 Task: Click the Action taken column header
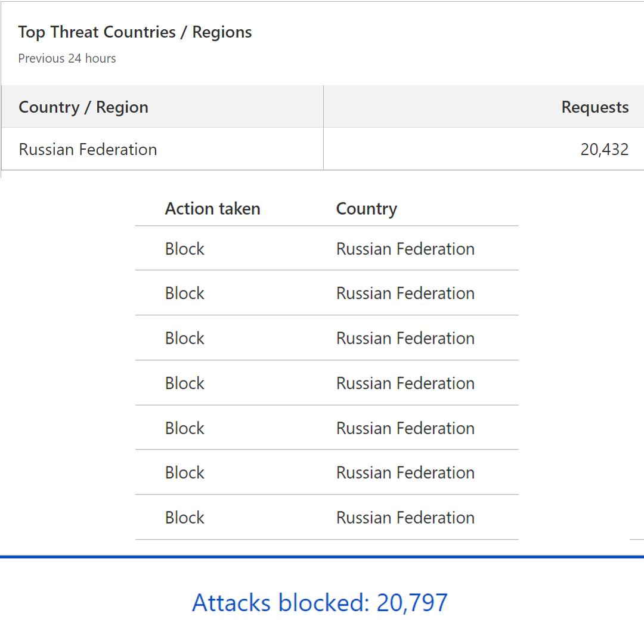coord(212,209)
